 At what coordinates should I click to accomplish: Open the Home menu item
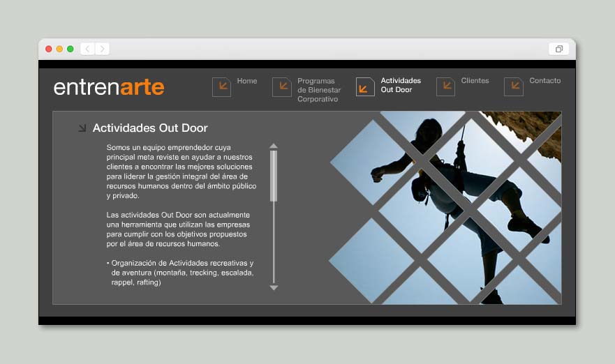coord(246,81)
